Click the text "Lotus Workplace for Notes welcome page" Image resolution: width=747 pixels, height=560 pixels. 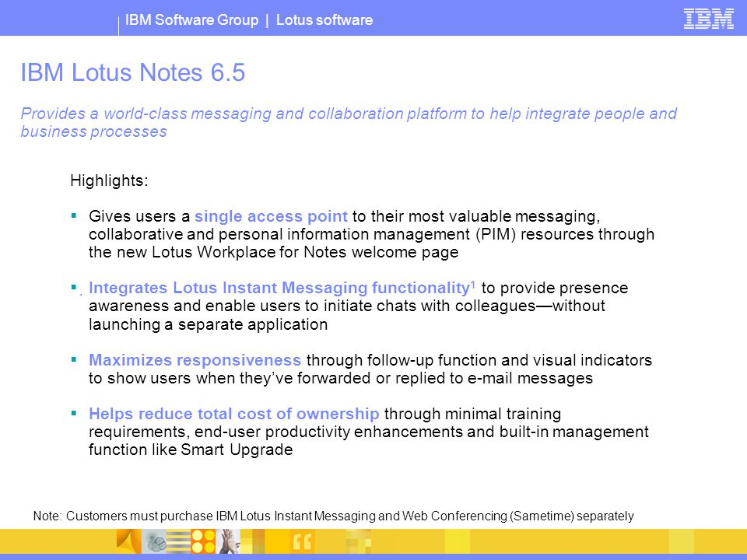tap(305, 252)
